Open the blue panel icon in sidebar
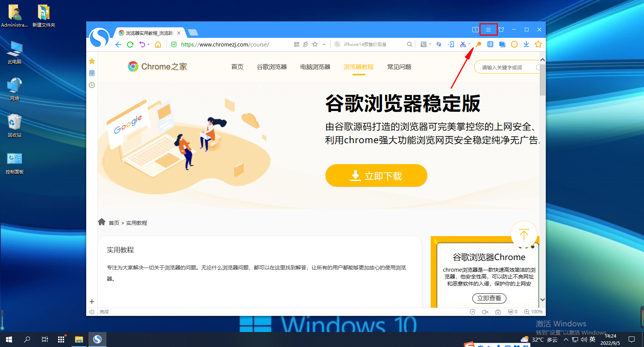Screen dimensions: 644x347 pyautogui.click(x=92, y=73)
